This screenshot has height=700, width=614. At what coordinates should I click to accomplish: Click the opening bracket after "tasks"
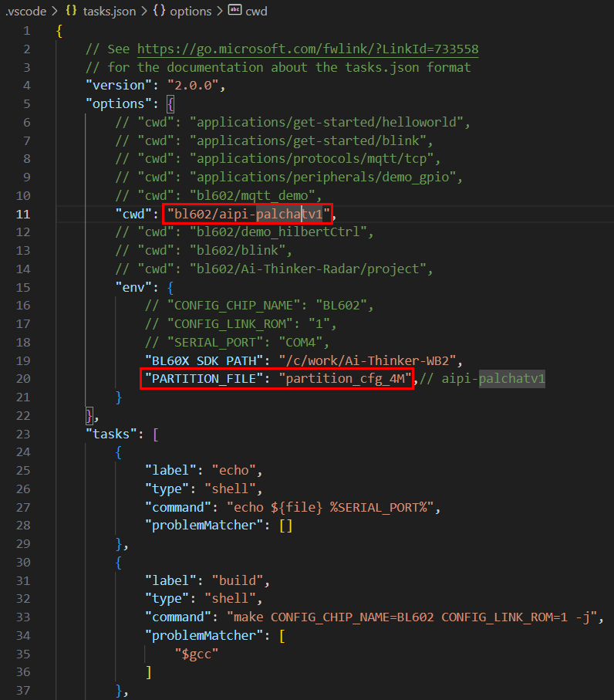[x=156, y=435]
